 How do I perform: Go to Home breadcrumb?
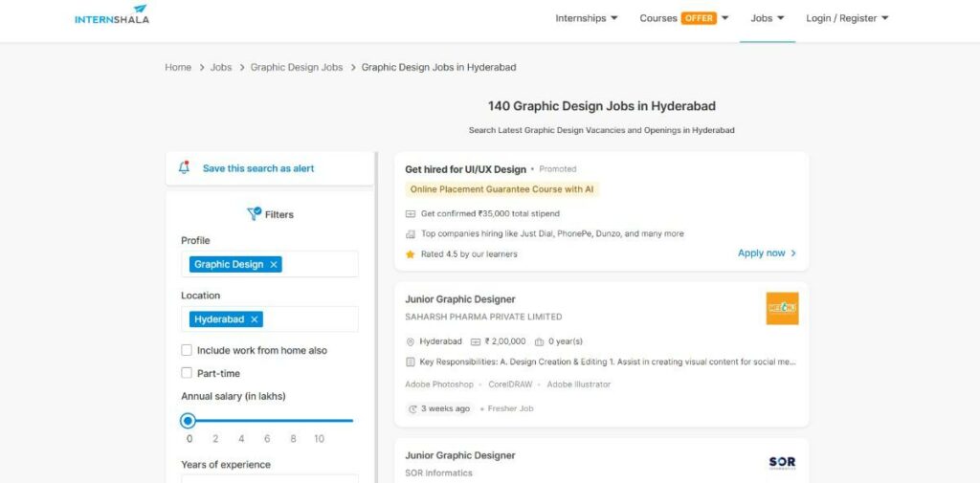pos(178,67)
